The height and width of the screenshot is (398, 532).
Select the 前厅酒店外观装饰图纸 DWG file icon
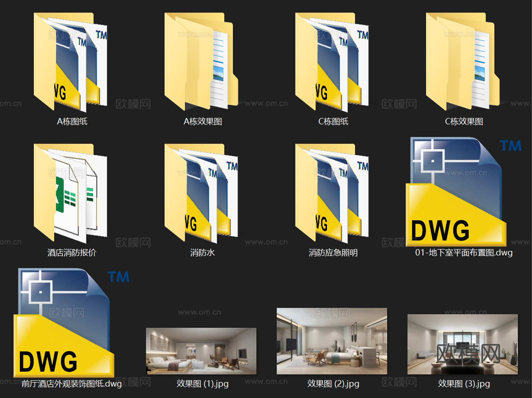pos(71,323)
